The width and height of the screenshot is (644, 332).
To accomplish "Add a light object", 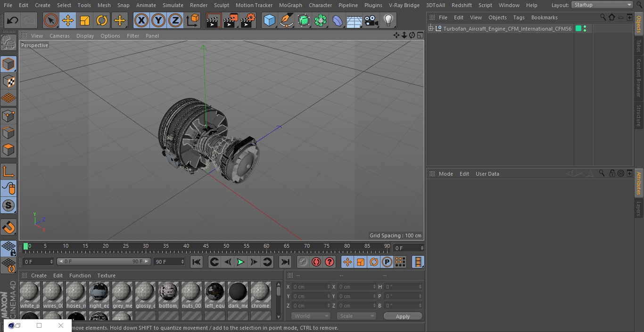I will tap(388, 20).
